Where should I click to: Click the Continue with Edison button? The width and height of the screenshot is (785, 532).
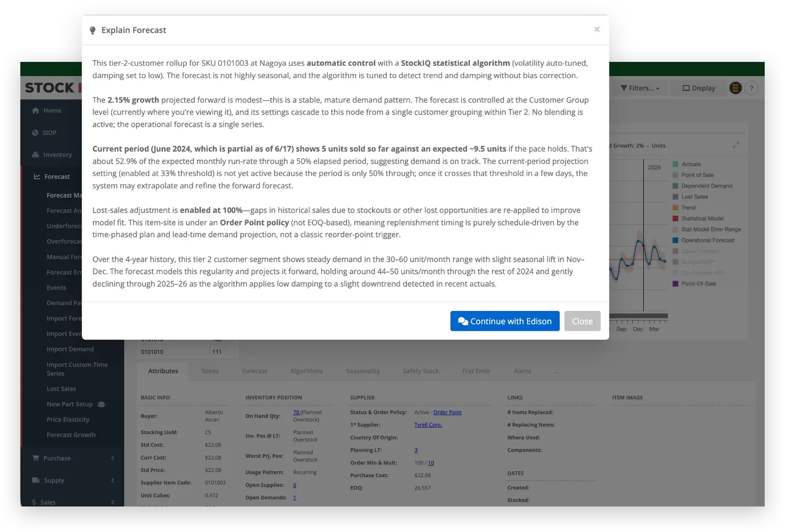[505, 321]
